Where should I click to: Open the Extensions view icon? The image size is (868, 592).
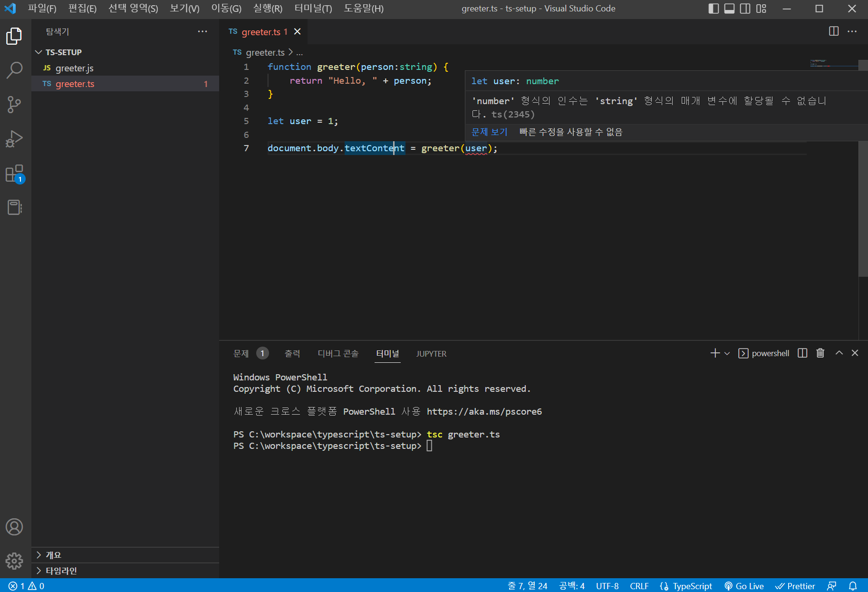click(14, 174)
